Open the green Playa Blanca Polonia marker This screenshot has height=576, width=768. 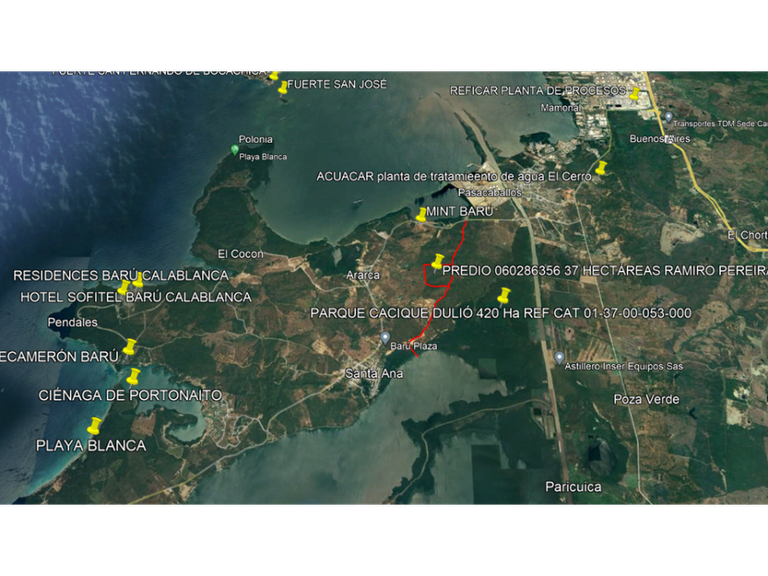(235, 149)
